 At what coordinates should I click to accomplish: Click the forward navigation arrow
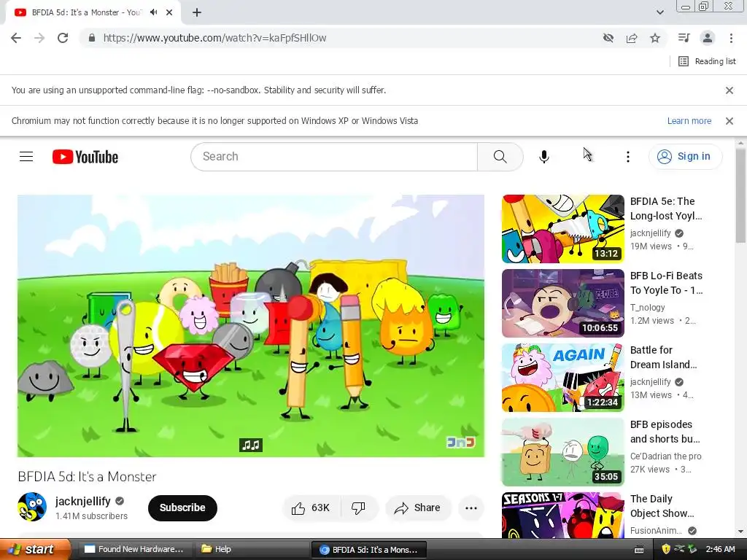click(39, 38)
